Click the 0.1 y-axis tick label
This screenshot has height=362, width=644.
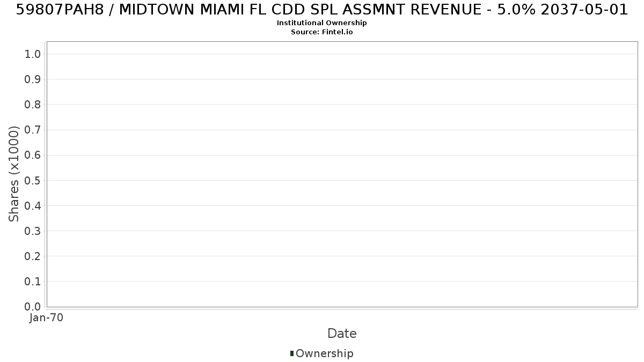click(x=33, y=281)
